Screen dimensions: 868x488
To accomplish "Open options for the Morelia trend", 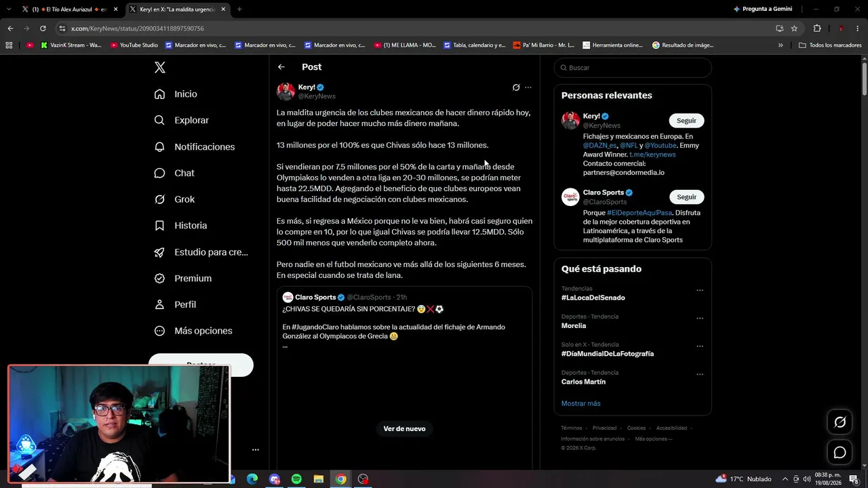I will (700, 318).
